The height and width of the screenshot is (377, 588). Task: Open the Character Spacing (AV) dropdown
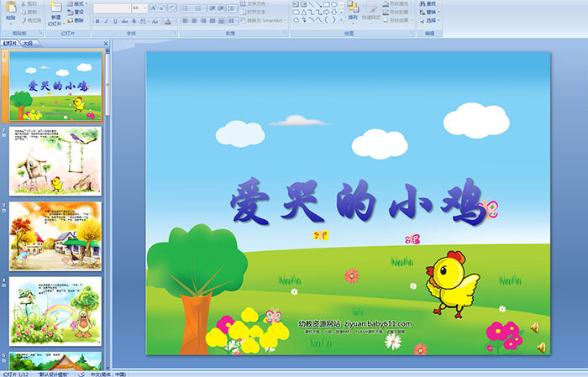tap(144, 21)
